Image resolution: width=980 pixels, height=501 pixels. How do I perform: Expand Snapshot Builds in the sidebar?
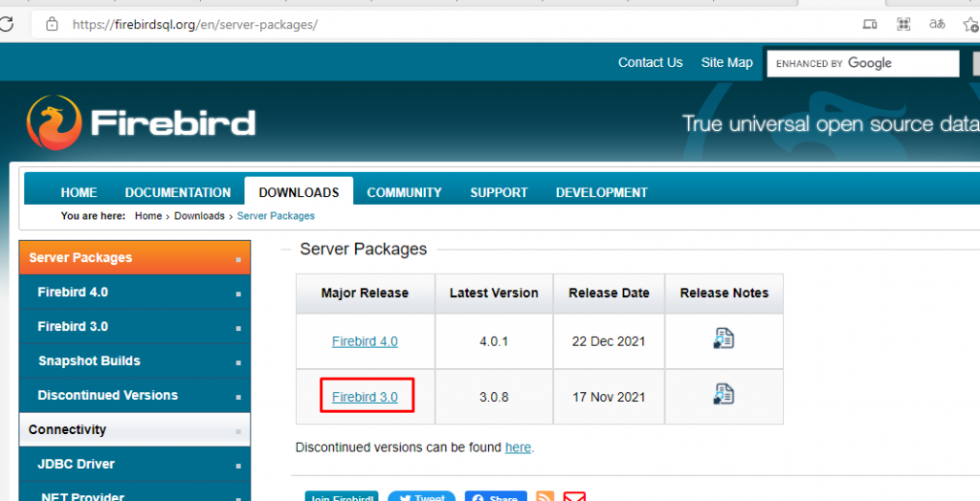tap(89, 360)
